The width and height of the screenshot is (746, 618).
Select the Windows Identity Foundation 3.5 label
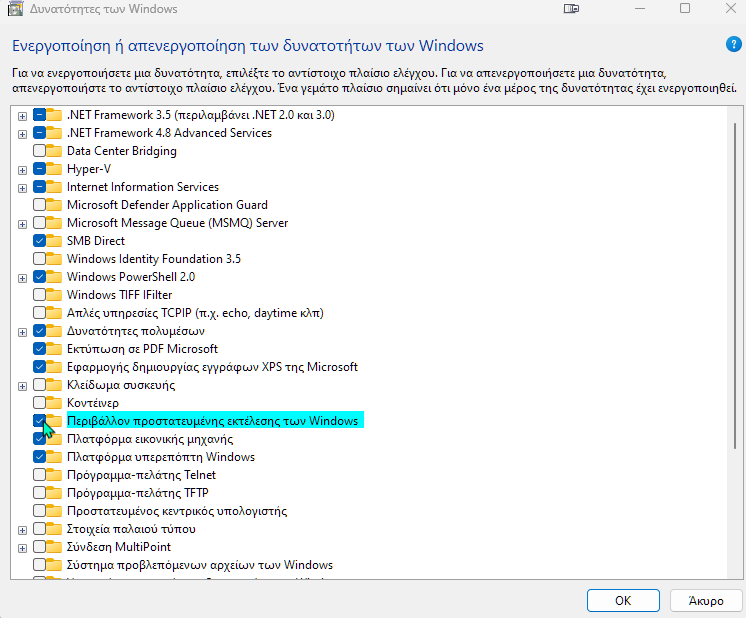(154, 259)
